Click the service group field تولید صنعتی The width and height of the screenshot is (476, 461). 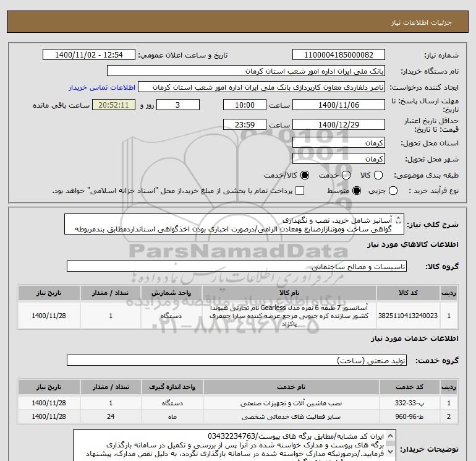(237, 360)
